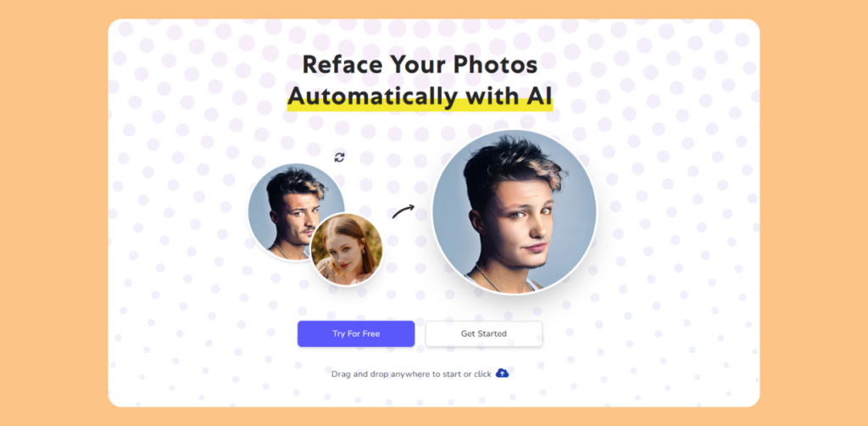This screenshot has height=426, width=868.
Task: Open the large refaced result photo
Action: coord(515,211)
